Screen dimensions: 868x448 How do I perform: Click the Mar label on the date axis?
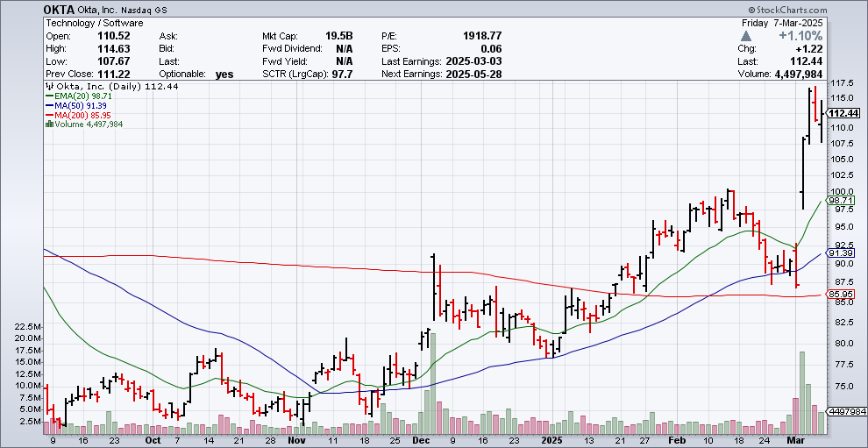click(x=795, y=441)
